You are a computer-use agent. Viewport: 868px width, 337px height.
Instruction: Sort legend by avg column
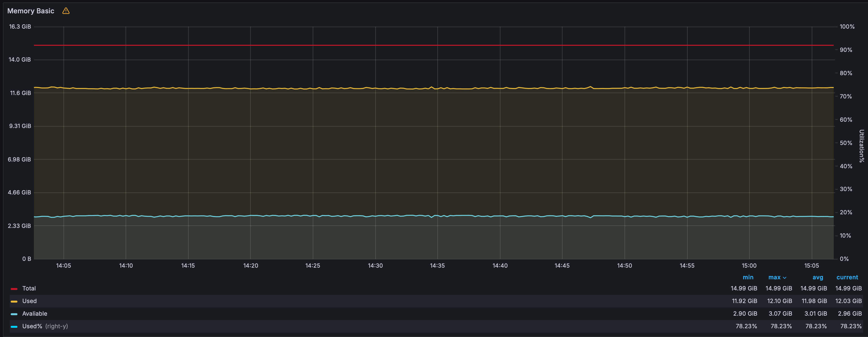click(x=818, y=277)
